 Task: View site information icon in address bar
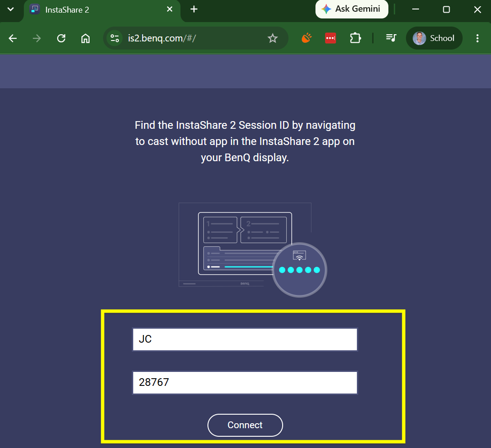115,38
